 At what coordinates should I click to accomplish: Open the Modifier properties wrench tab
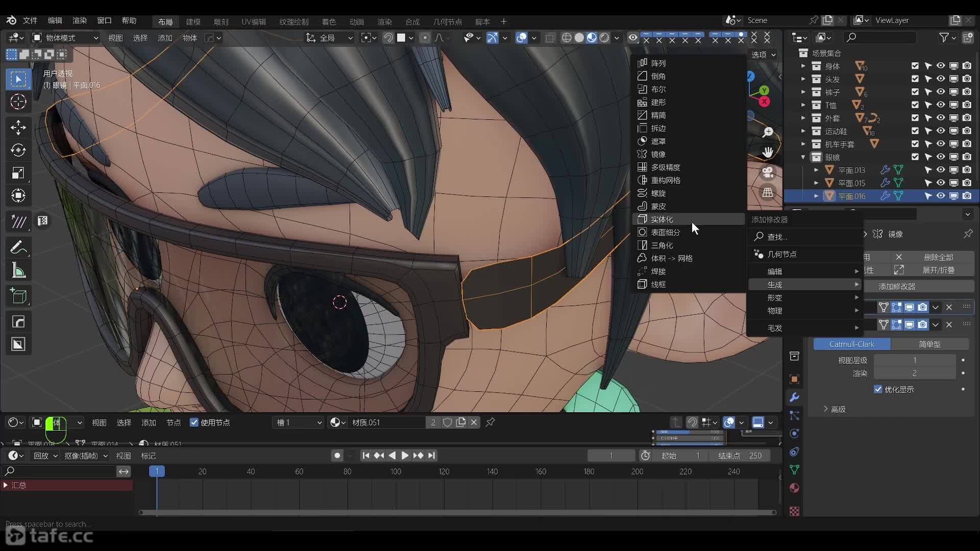[794, 397]
